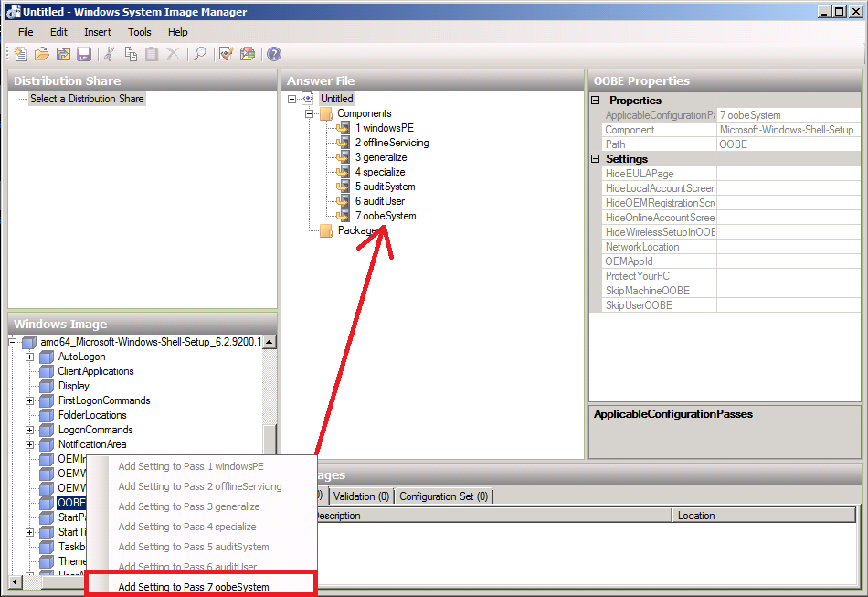
Task: Open the File menu
Action: coord(26,32)
